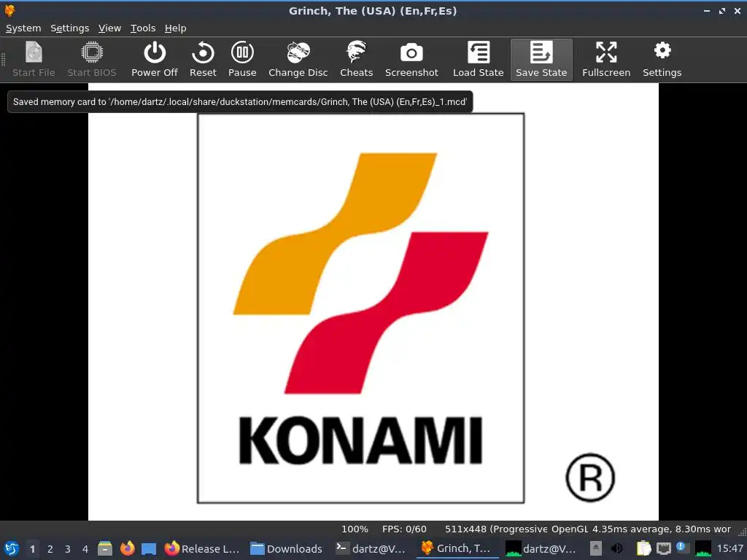747x560 pixels.
Task: Click the 15:47 clock
Action: [729, 548]
